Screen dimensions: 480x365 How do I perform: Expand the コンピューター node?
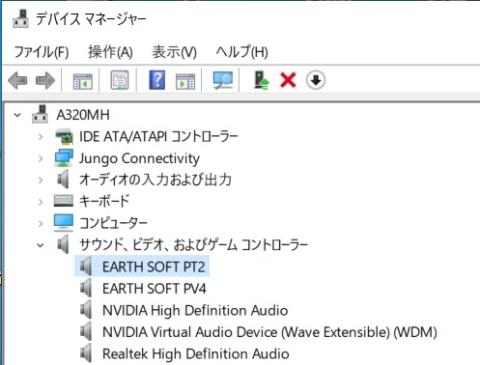[41, 223]
